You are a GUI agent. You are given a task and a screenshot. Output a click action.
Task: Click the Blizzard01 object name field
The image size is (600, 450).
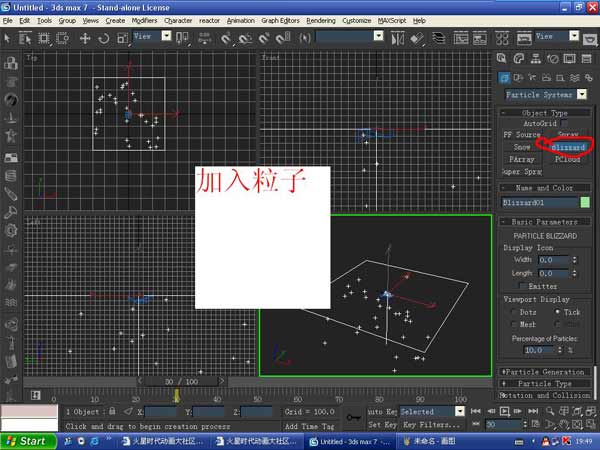(540, 202)
